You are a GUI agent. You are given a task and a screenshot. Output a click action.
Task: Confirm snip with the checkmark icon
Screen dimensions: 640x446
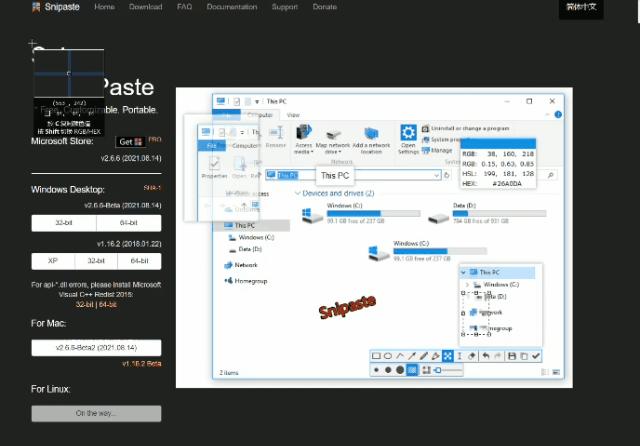pyautogui.click(x=536, y=356)
